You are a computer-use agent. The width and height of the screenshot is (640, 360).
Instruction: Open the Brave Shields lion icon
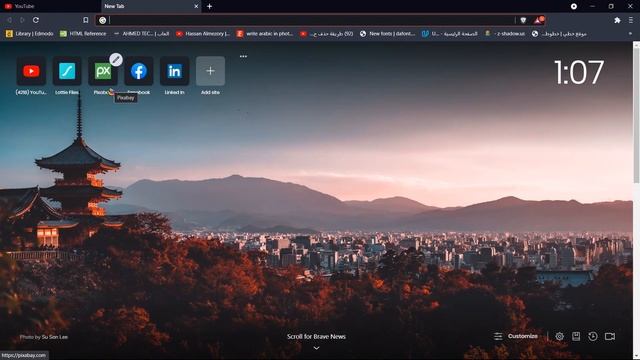tap(523, 20)
